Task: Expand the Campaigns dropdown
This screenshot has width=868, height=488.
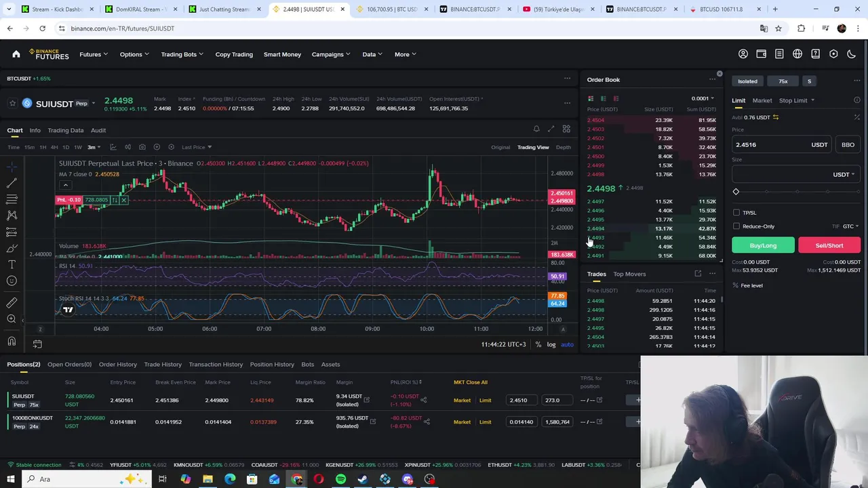Action: (x=331, y=54)
